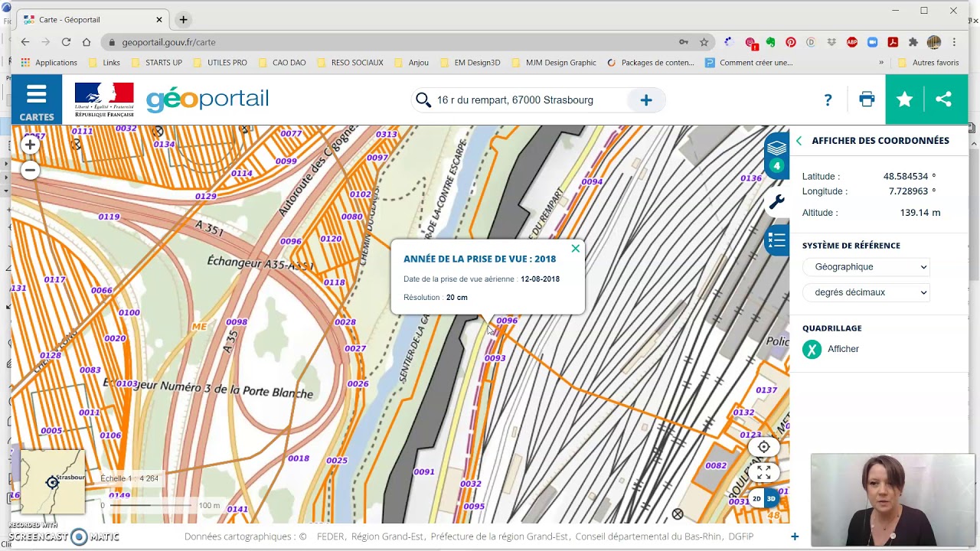This screenshot has width=980, height=551.
Task: Open the Chrome profile avatar
Action: tap(933, 42)
